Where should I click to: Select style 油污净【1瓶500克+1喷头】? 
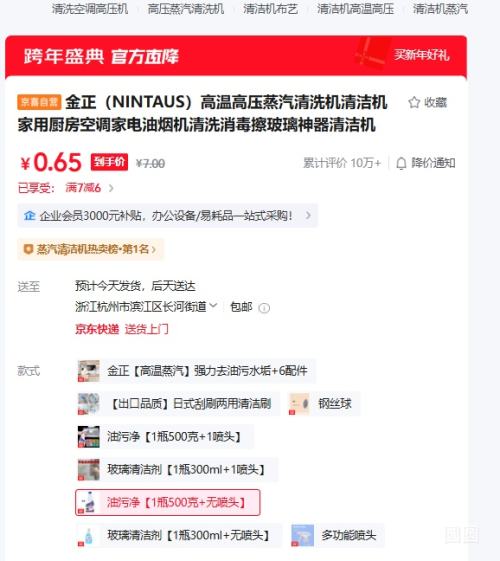click(x=165, y=436)
